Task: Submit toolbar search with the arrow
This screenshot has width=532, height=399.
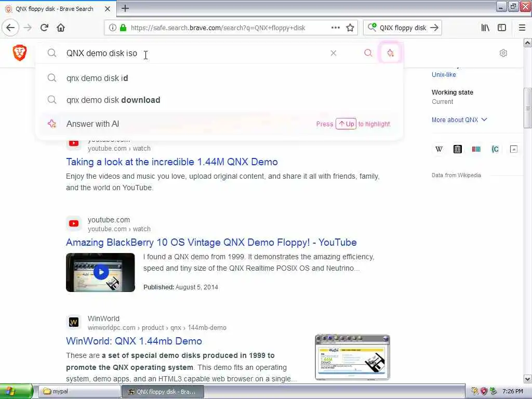Action: click(x=434, y=28)
